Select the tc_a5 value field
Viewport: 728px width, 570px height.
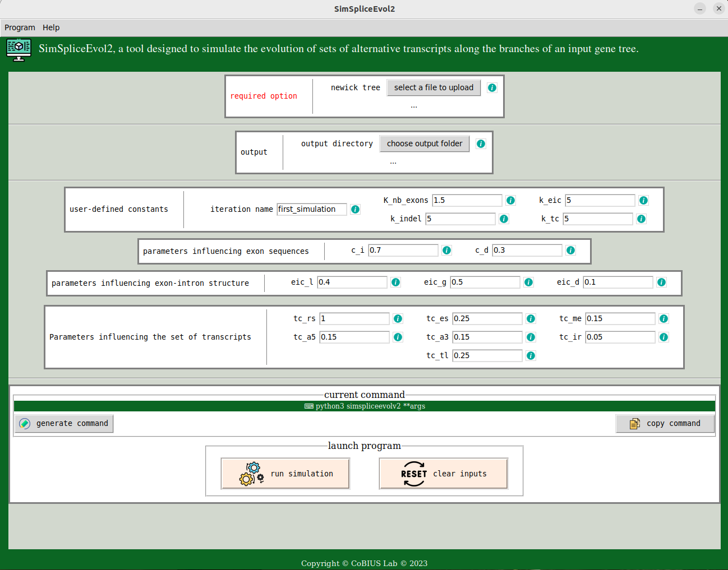point(354,337)
